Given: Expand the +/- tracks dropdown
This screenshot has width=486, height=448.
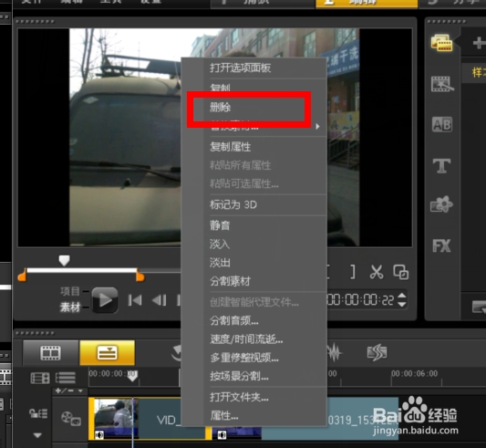Looking at the screenshot, I should tap(68, 391).
